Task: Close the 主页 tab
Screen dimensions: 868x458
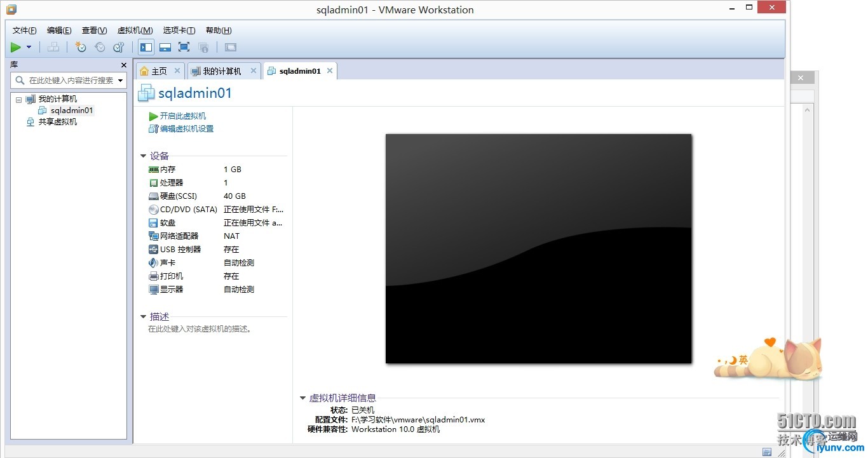Action: coord(177,71)
